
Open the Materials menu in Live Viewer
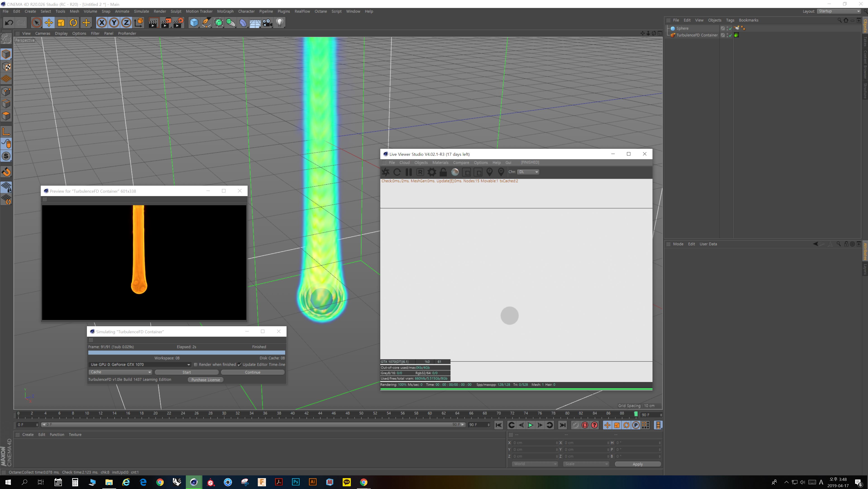coord(440,163)
